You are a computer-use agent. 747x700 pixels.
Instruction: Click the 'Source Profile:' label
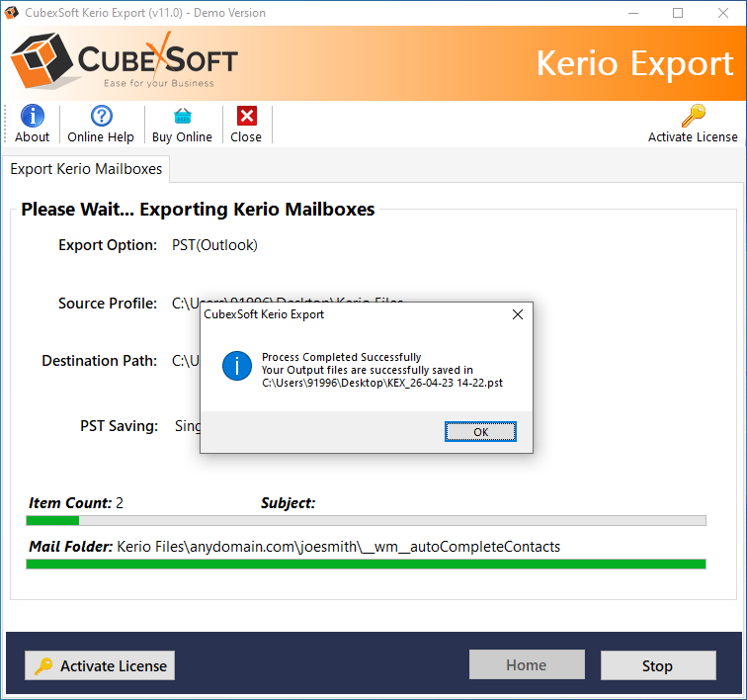[108, 304]
